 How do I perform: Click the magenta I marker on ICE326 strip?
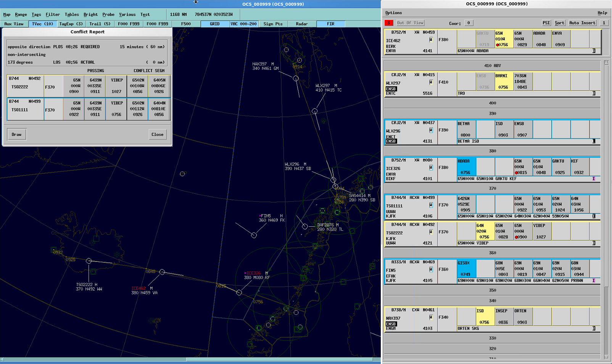[594, 179]
